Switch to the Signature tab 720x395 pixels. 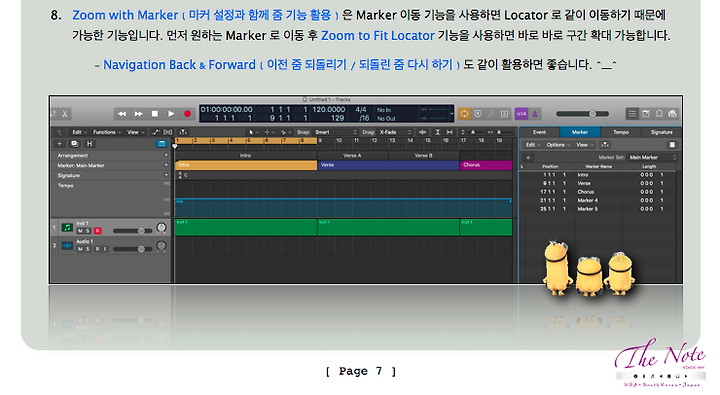[x=662, y=132]
